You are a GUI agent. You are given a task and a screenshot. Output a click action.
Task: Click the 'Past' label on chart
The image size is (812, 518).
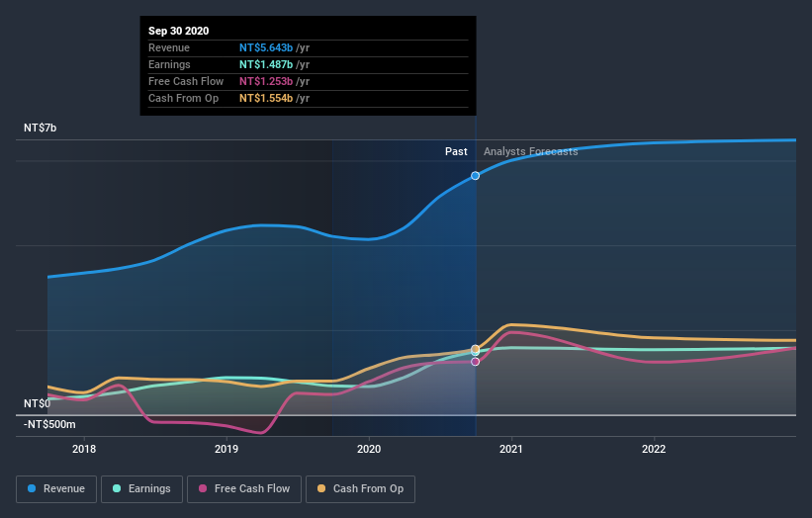[456, 151]
